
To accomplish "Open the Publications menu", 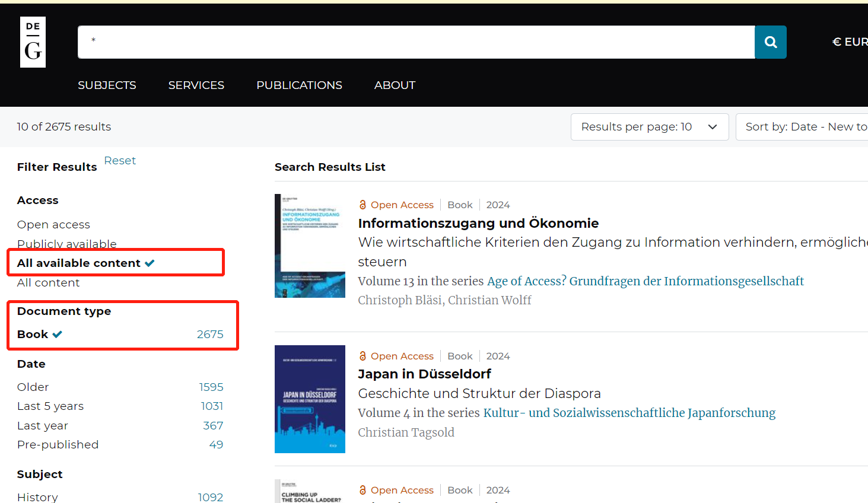I will click(299, 85).
